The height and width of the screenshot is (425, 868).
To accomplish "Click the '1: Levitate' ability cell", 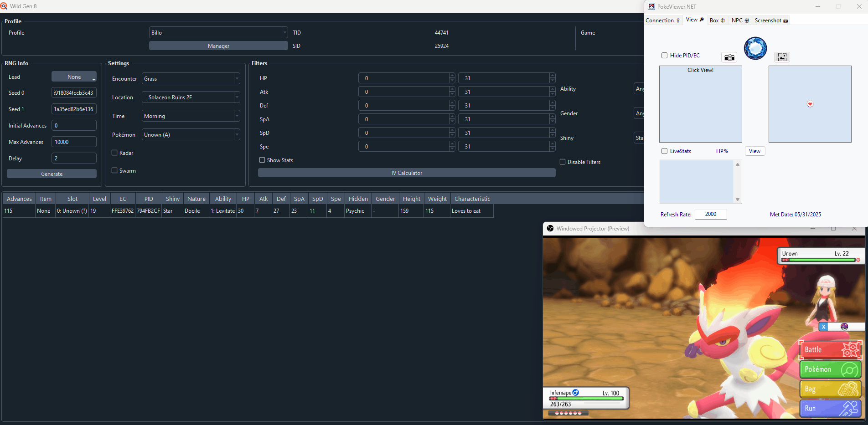I will coord(223,211).
